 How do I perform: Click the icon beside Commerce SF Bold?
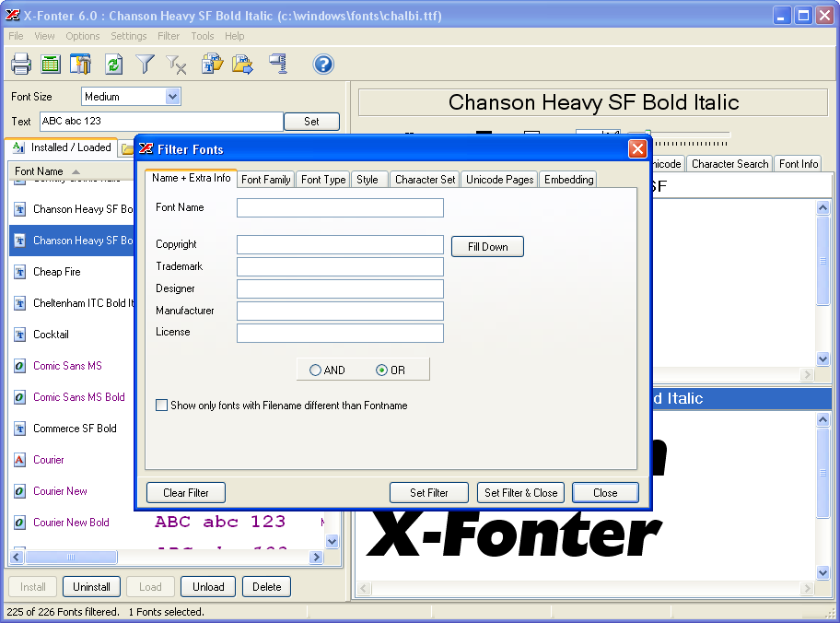click(x=20, y=429)
